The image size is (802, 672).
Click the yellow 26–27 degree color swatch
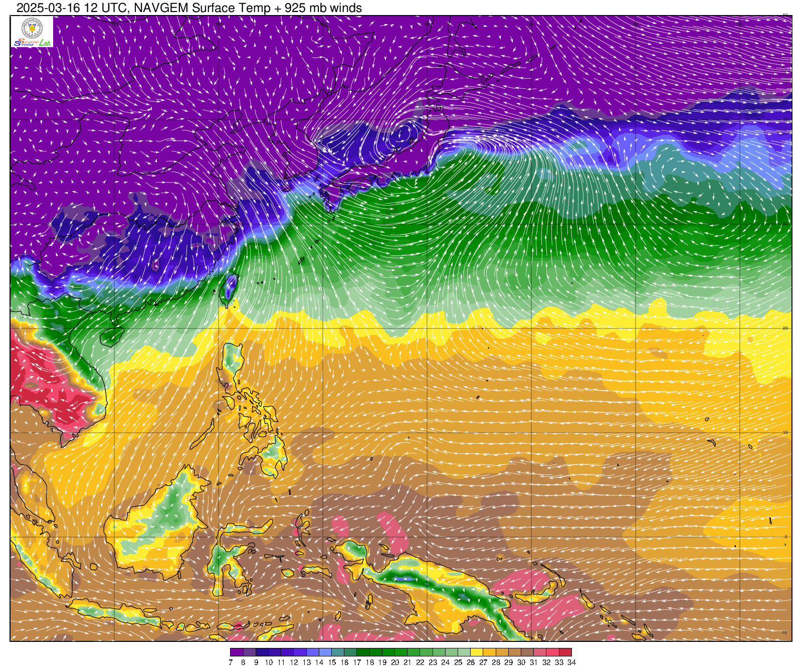pyautogui.click(x=477, y=652)
